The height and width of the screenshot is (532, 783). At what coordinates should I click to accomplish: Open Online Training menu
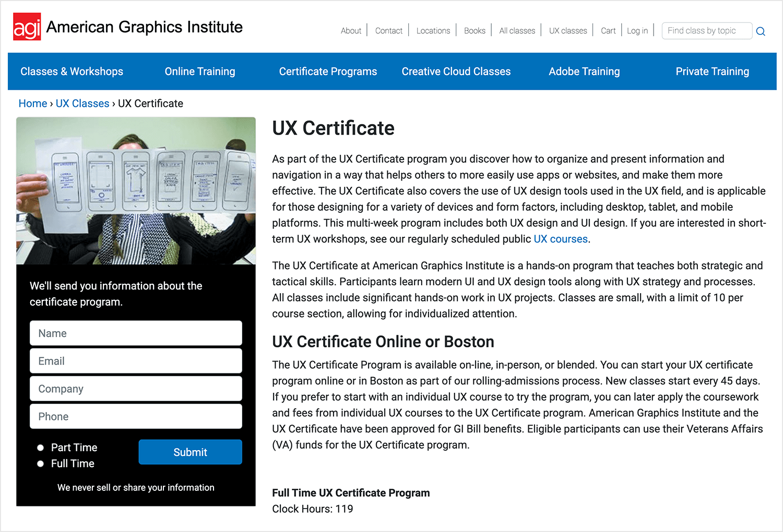point(200,71)
